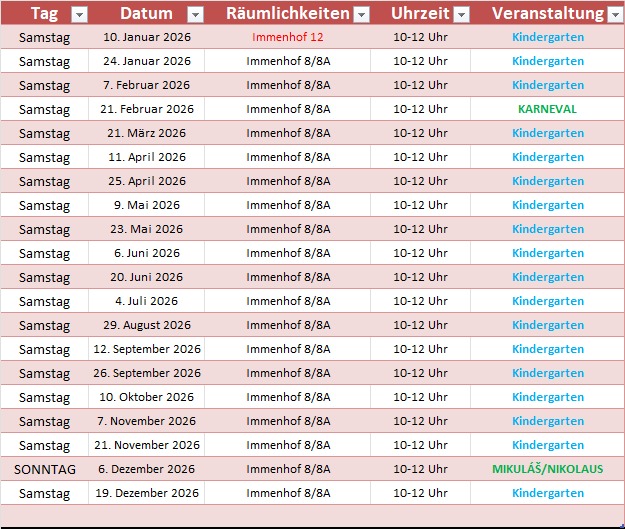The height and width of the screenshot is (529, 625).
Task: Open the Uhrzeit column filter dropdown
Action: [461, 14]
